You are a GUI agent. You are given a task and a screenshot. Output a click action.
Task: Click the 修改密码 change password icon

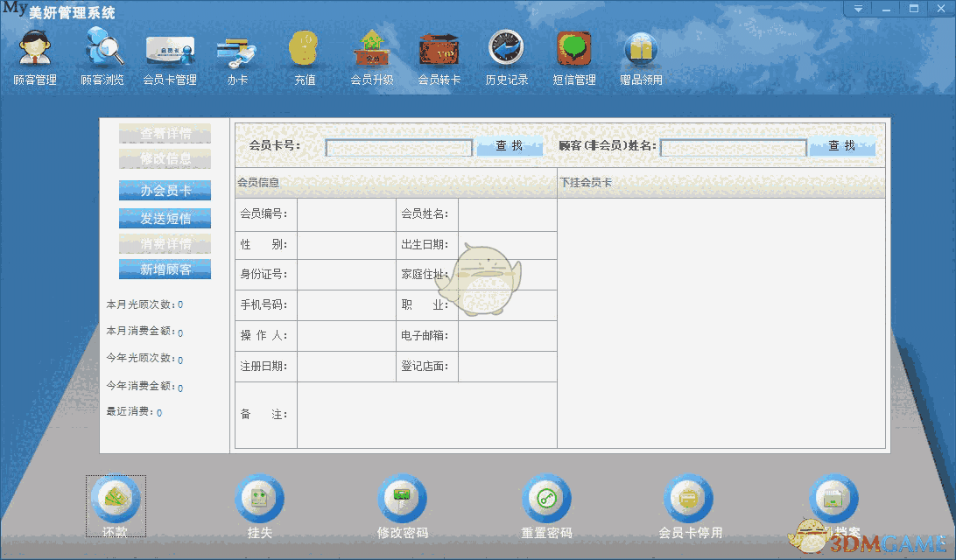(402, 499)
